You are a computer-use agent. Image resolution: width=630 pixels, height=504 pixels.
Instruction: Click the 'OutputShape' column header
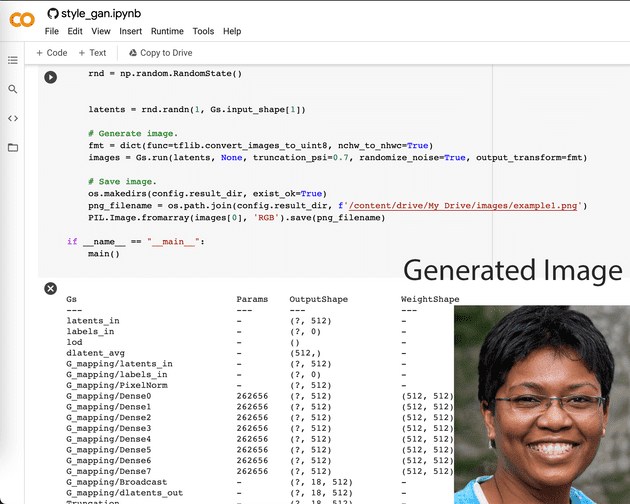319,299
